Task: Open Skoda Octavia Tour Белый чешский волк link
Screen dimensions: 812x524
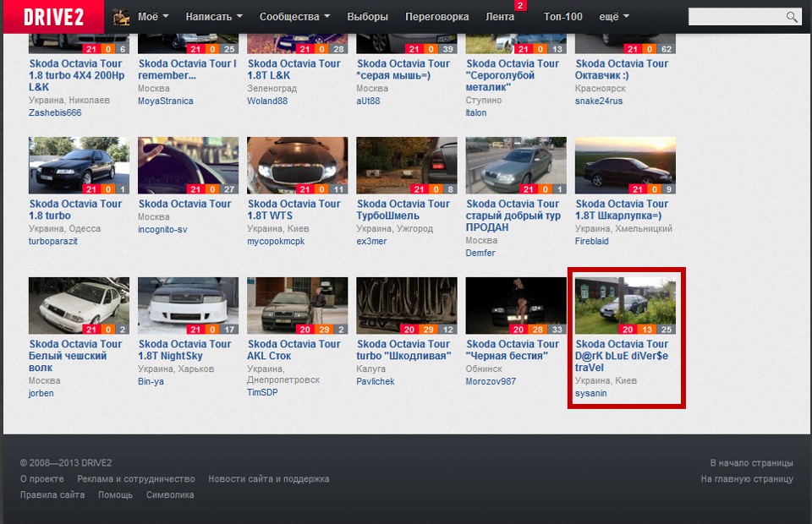Action: (x=75, y=356)
